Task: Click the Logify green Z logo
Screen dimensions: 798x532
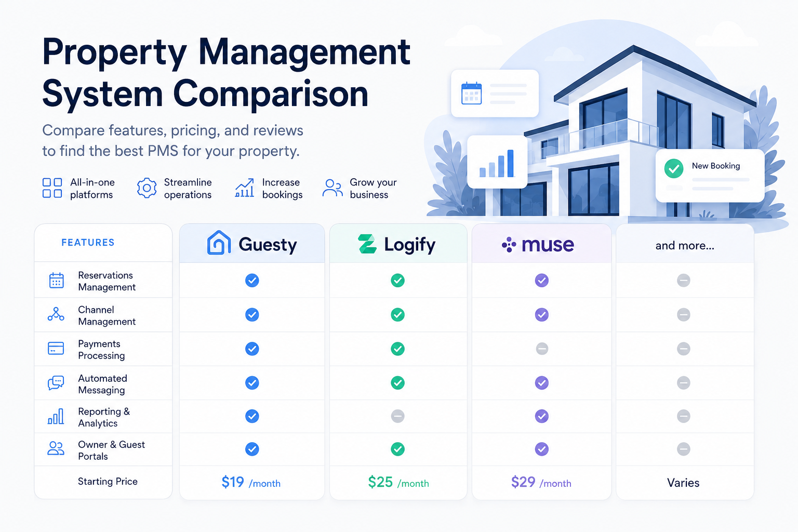Action: pos(367,244)
